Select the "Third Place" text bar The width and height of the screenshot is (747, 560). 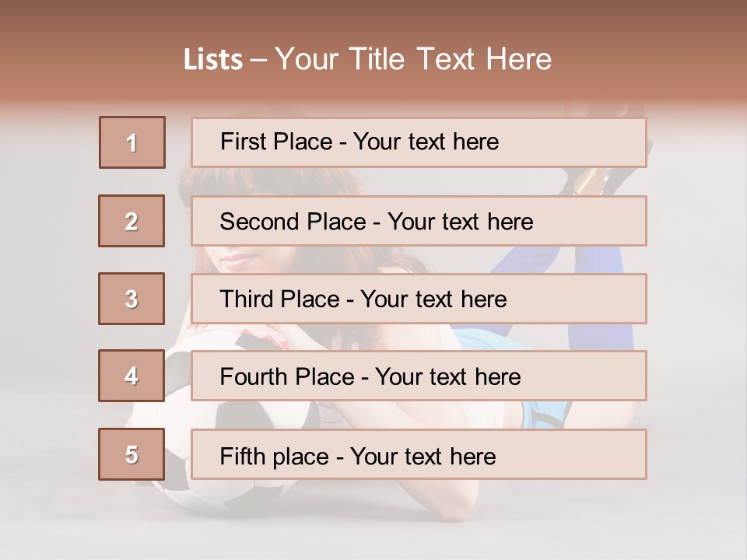coord(419,299)
